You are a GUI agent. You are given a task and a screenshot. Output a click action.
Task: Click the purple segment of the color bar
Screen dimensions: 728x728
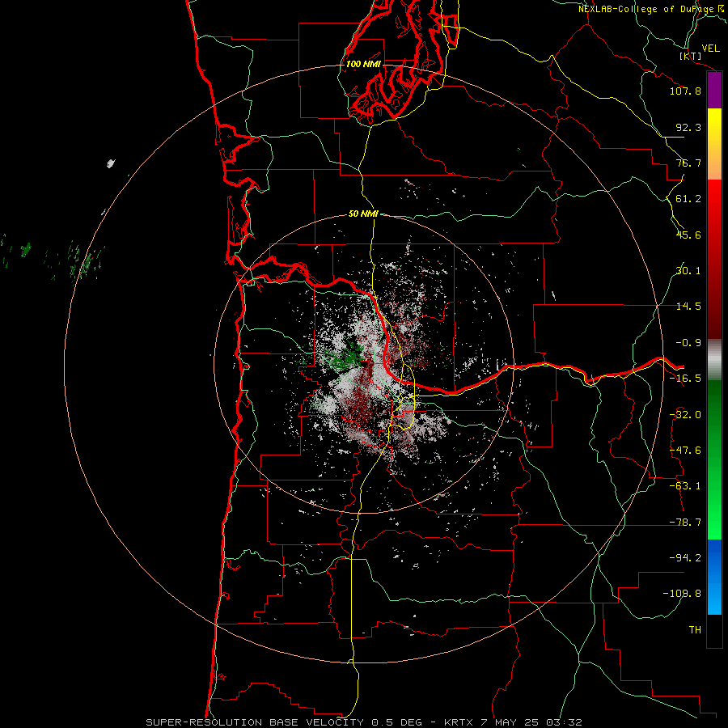[x=714, y=91]
